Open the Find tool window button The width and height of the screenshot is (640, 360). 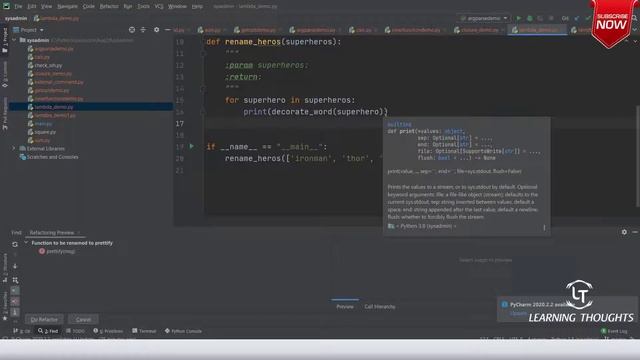coord(48,331)
